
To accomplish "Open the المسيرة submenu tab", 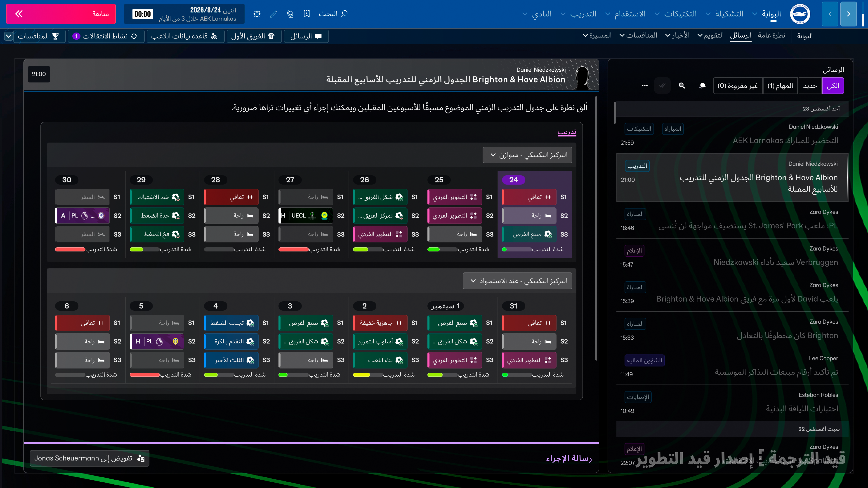I will coord(597,35).
